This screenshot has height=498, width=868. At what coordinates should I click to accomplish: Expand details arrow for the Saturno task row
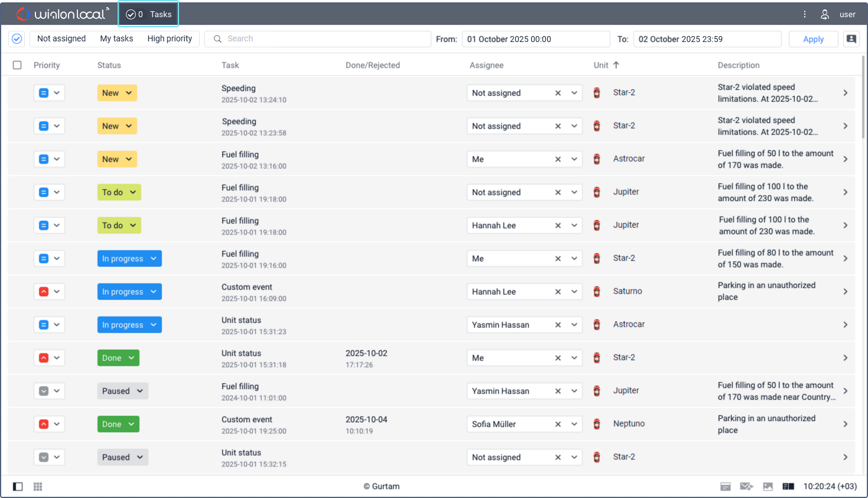(x=845, y=292)
